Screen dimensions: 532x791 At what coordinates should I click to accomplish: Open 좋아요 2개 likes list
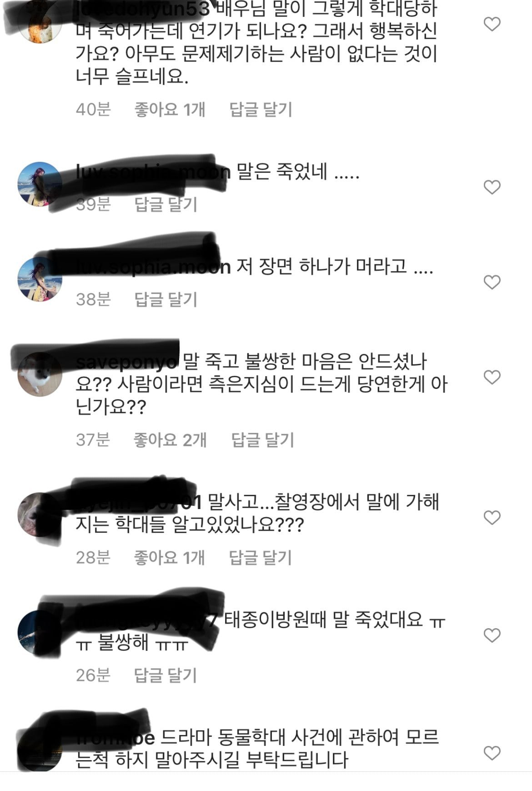tap(170, 439)
